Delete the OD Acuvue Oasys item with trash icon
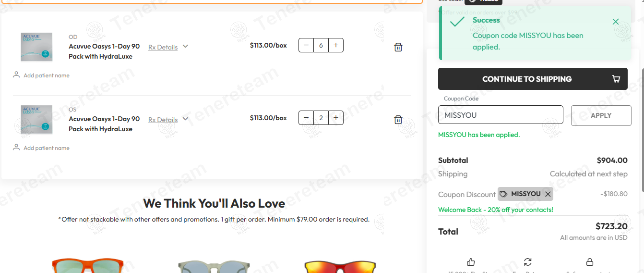This screenshot has width=644, height=273. pos(398,47)
